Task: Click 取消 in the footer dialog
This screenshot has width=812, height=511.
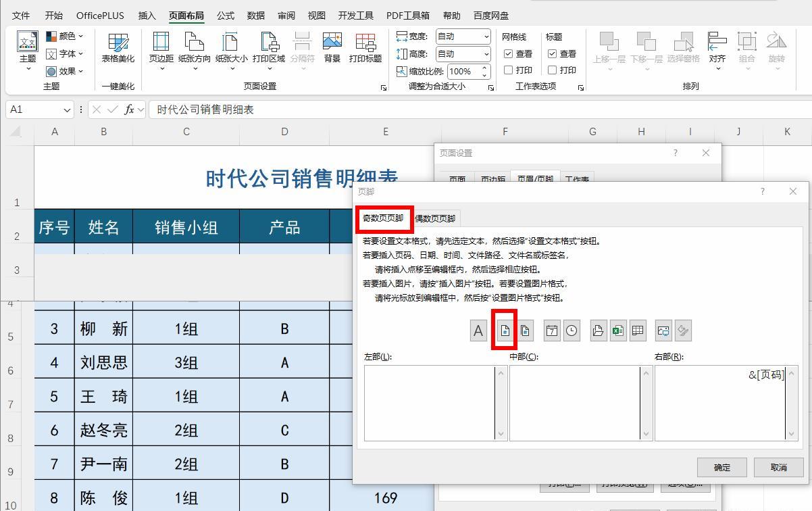Action: [779, 467]
